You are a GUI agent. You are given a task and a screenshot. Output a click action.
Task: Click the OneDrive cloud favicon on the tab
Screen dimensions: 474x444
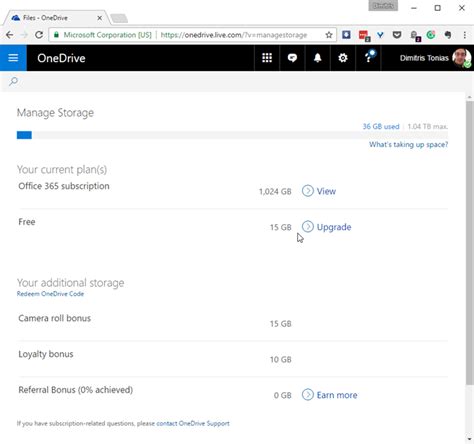click(x=16, y=18)
